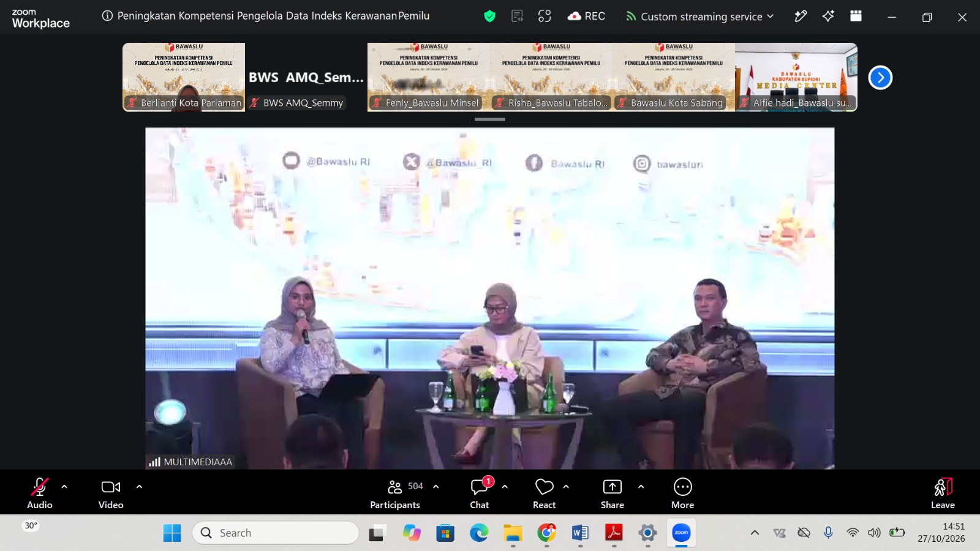
Task: Open volume control in system tray
Action: 874,533
